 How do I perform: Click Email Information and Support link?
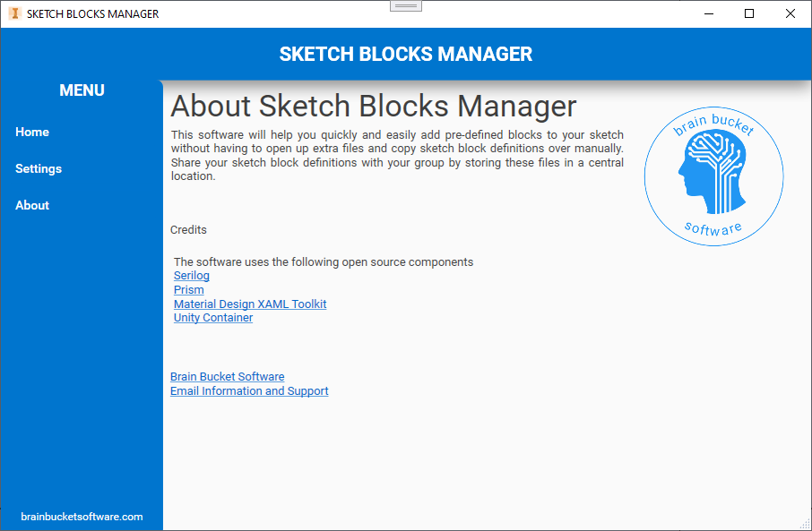pyautogui.click(x=249, y=391)
